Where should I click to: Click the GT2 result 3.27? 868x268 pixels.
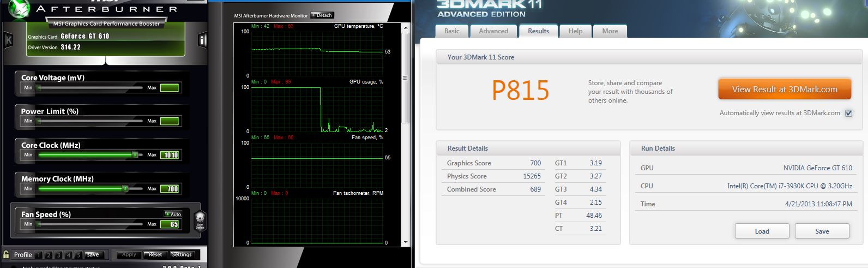click(x=595, y=176)
